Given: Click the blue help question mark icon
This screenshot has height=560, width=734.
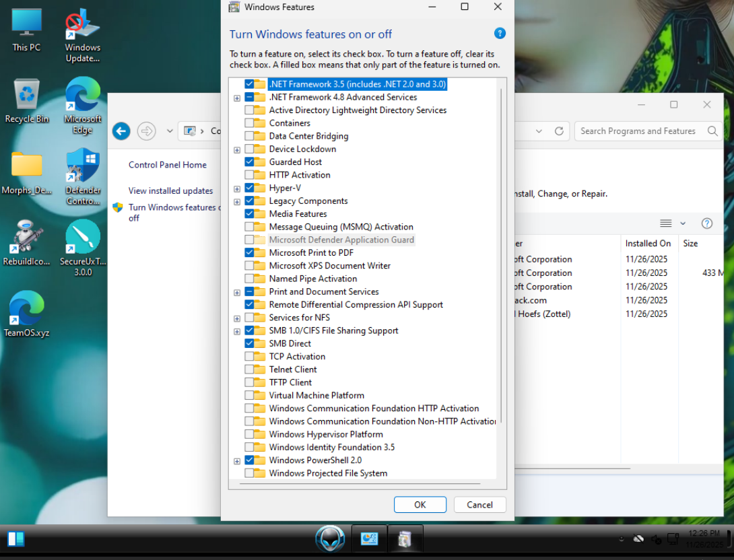Looking at the screenshot, I should (500, 33).
